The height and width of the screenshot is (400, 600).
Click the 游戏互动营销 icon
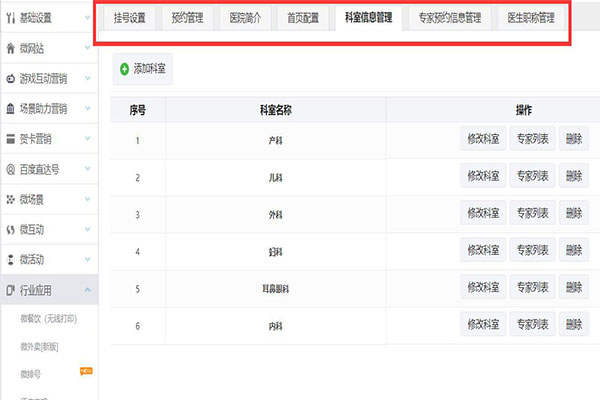(11, 78)
